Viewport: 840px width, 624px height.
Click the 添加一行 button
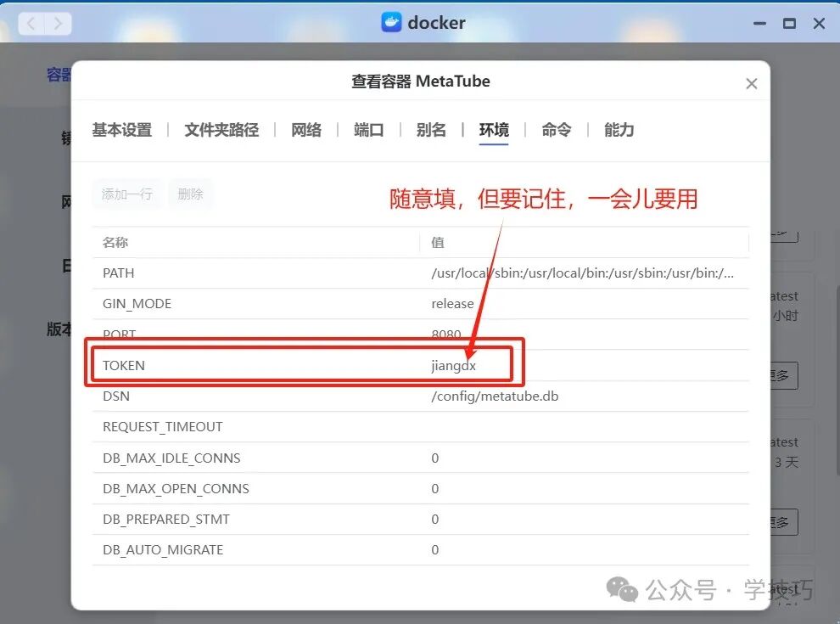(126, 194)
